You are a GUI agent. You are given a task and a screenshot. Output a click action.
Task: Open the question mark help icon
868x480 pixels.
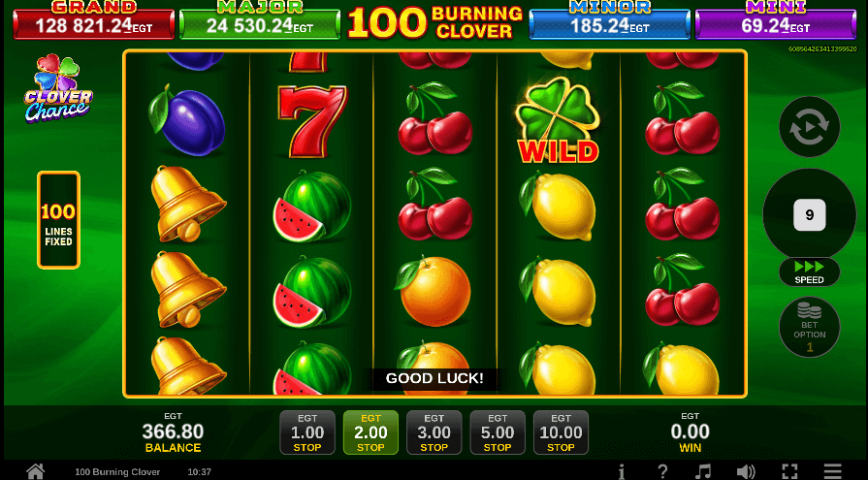tap(662, 471)
